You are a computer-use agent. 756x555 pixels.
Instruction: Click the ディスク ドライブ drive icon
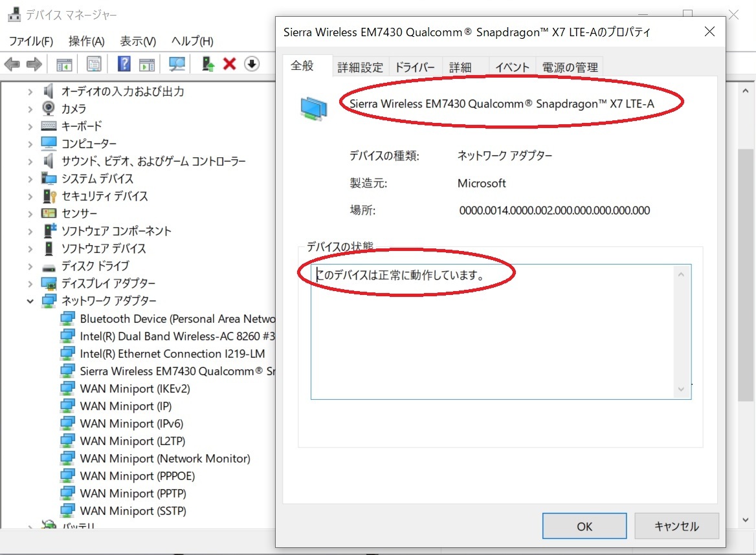pos(49,267)
